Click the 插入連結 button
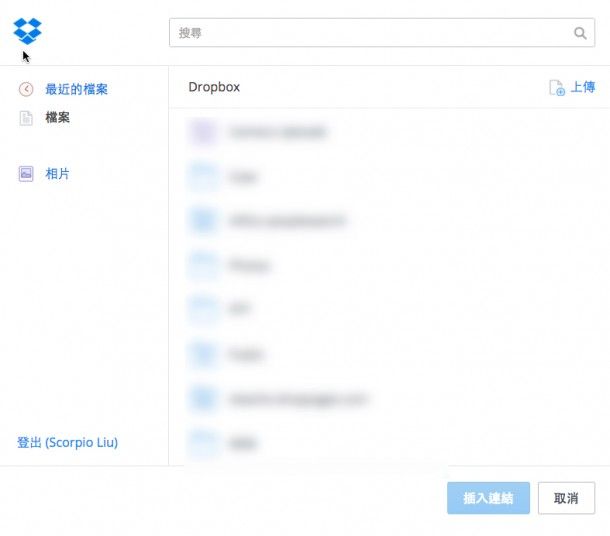The height and width of the screenshot is (536, 610). (x=488, y=498)
